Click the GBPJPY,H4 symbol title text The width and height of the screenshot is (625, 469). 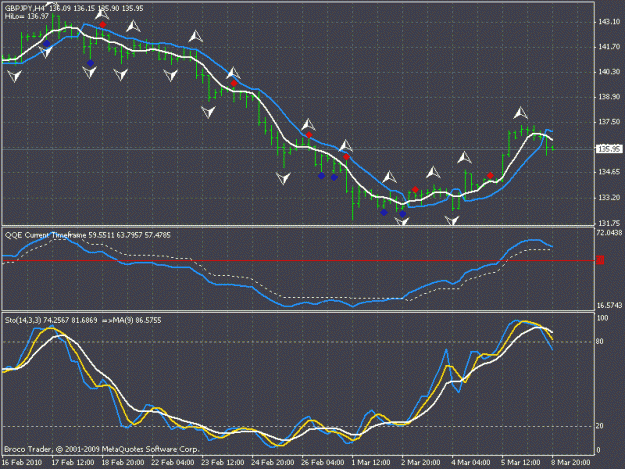tap(24, 8)
